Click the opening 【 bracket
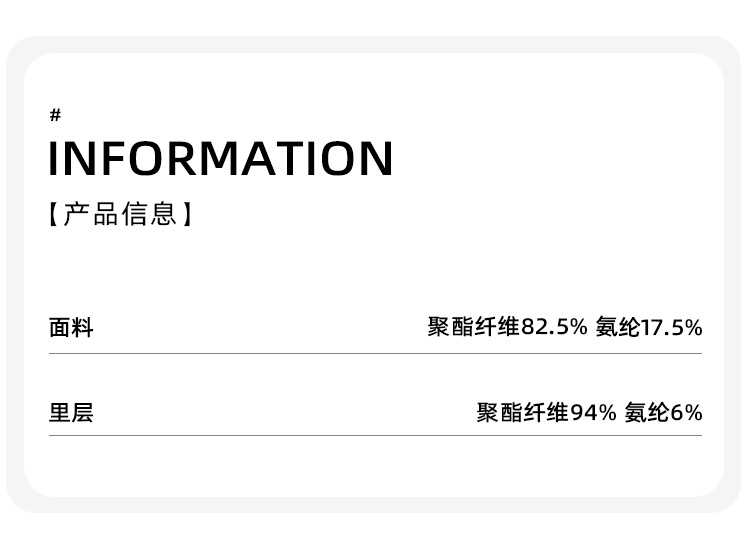The width and height of the screenshot is (750, 549). (x=53, y=214)
